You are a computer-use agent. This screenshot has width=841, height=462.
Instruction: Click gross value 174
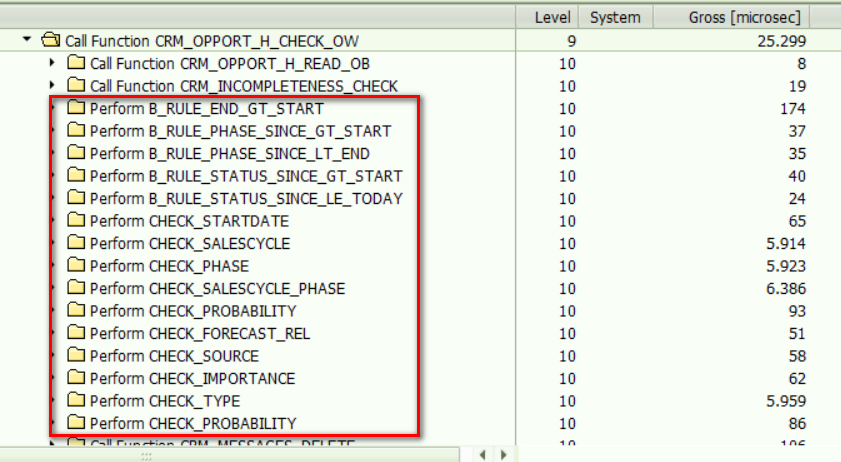793,109
